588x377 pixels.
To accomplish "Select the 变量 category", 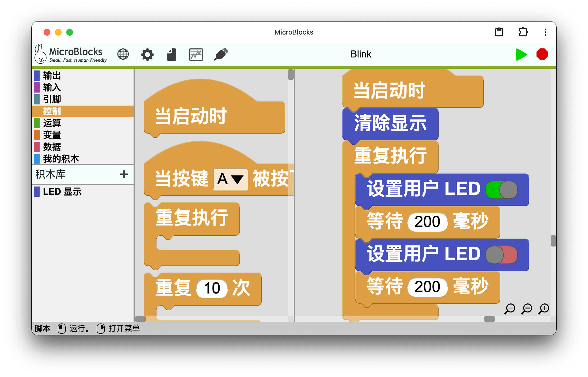I will point(52,135).
